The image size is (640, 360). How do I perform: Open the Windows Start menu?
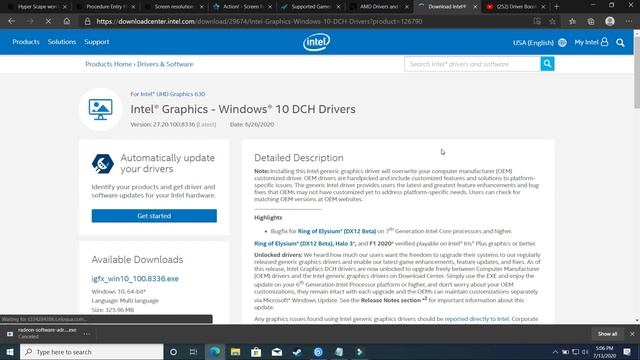coord(9,352)
